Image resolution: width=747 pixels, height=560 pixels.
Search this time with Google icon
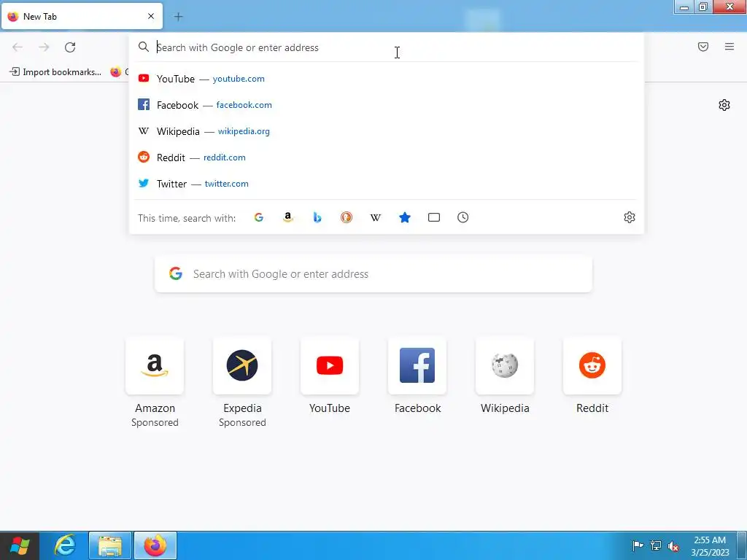[x=259, y=217]
